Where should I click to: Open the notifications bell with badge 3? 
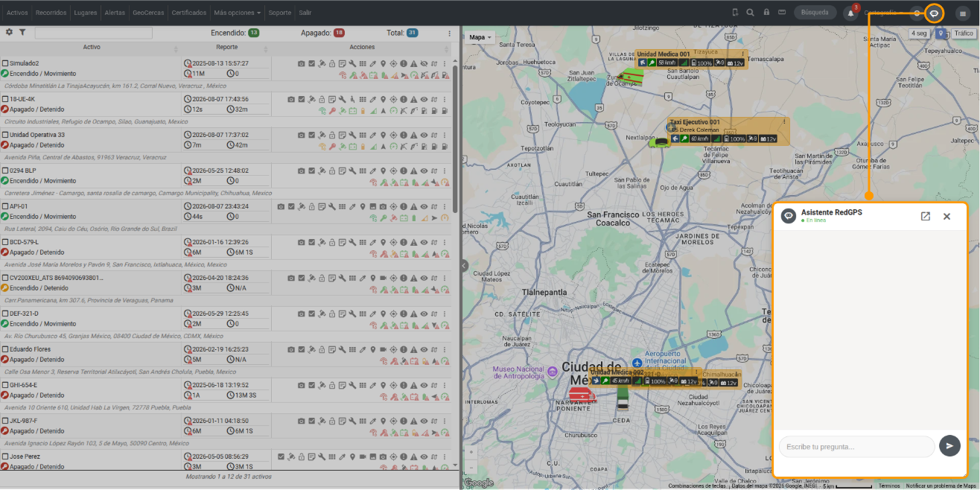(850, 13)
